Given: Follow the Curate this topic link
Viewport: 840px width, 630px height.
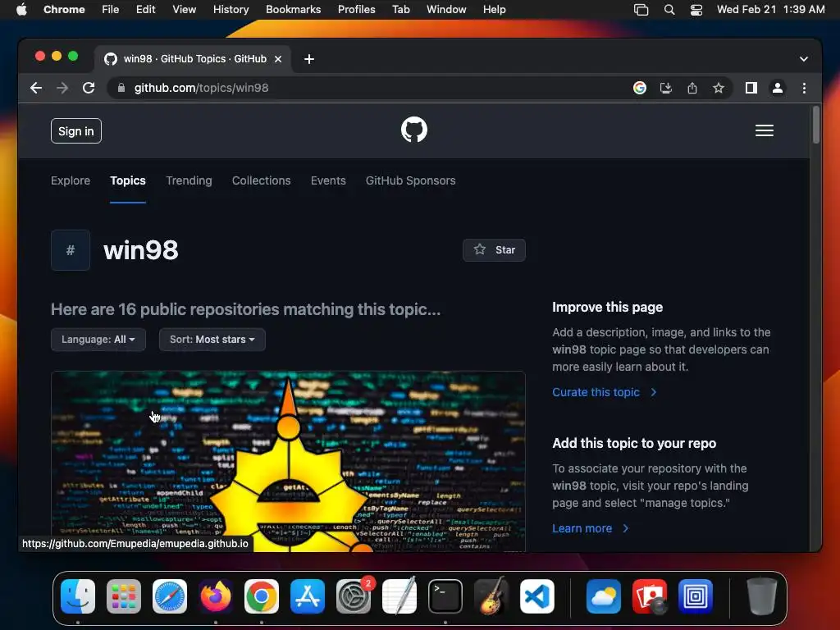Looking at the screenshot, I should (x=605, y=392).
